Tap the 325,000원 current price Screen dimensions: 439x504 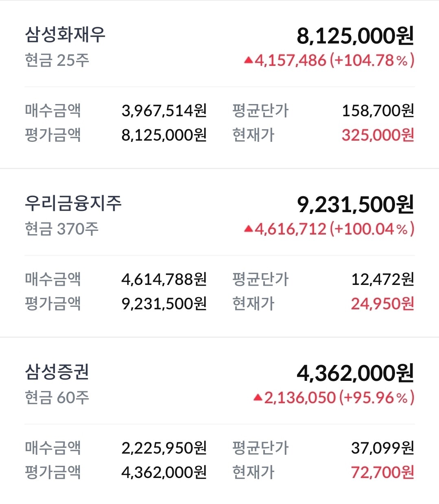tap(378, 135)
